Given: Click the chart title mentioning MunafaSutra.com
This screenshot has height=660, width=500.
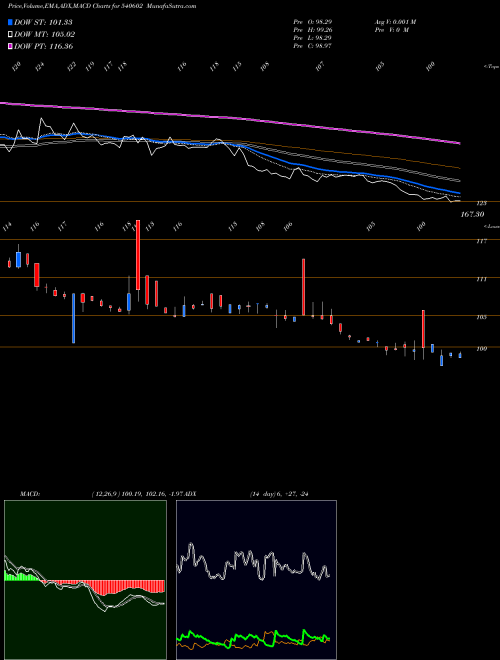Looking at the screenshot, I should coord(102,6).
